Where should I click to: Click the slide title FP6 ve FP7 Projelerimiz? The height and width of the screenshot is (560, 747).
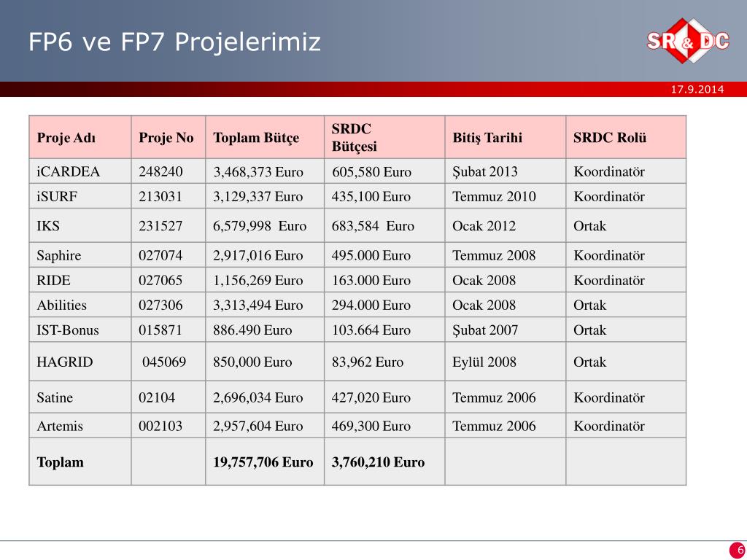point(174,41)
